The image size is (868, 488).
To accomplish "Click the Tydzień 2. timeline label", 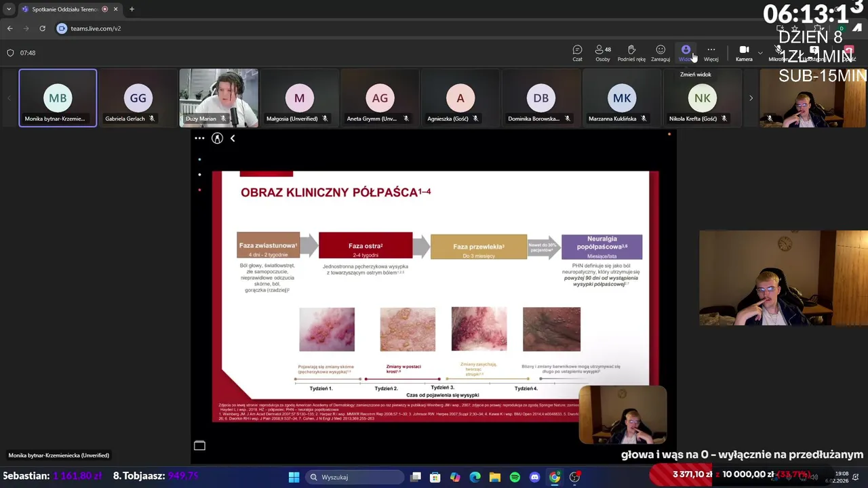I will [386, 388].
